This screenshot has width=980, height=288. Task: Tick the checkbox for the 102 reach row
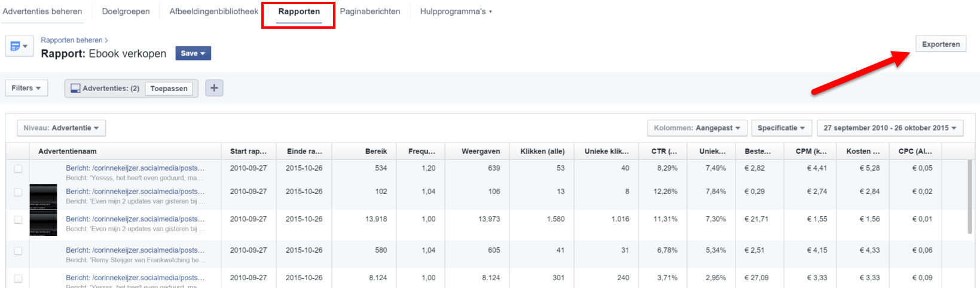(18, 192)
